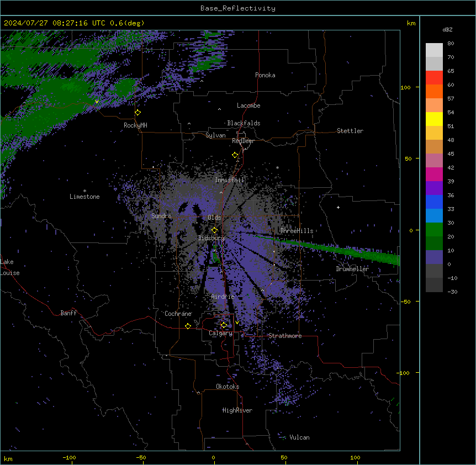The height and width of the screenshot is (465, 476).
Task: Click the dBZ legend heading
Action: [447, 30]
